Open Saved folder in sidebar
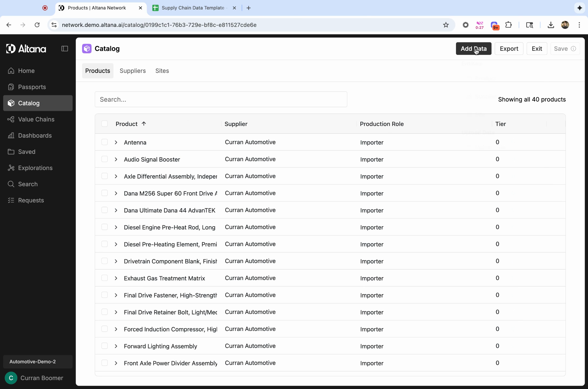This screenshot has height=389, width=588. point(26,152)
